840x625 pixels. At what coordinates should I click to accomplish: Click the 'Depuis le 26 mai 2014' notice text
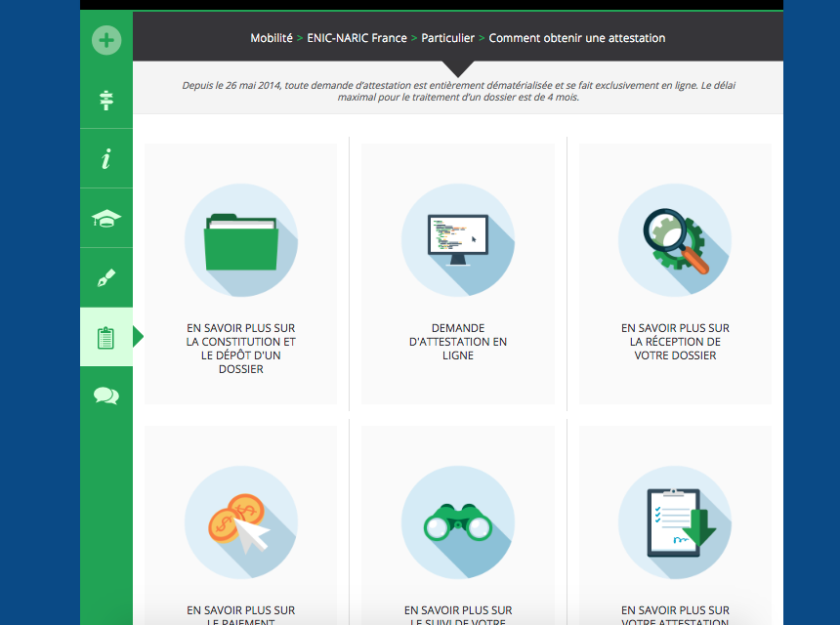tap(458, 91)
